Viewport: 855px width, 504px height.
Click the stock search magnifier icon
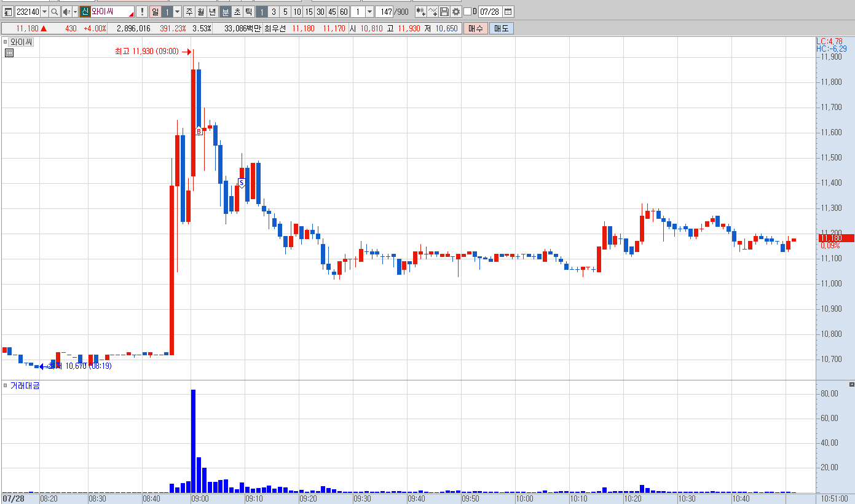pos(55,12)
